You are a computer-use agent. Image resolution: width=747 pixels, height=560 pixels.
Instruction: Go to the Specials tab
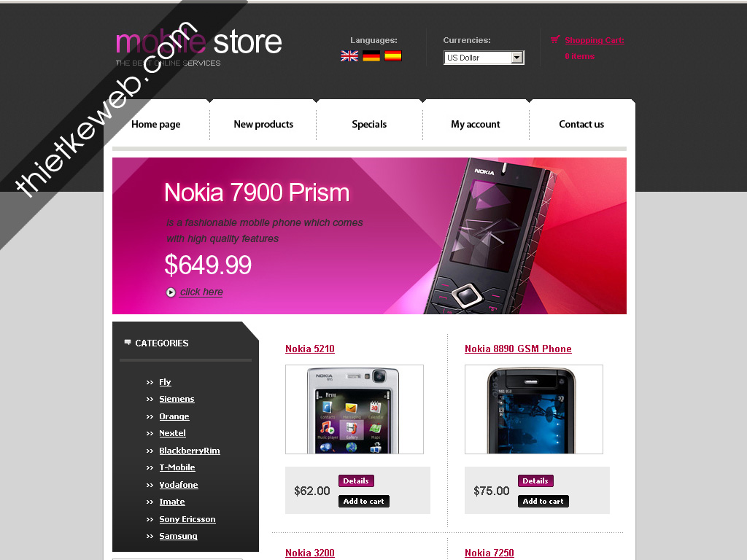pyautogui.click(x=369, y=124)
